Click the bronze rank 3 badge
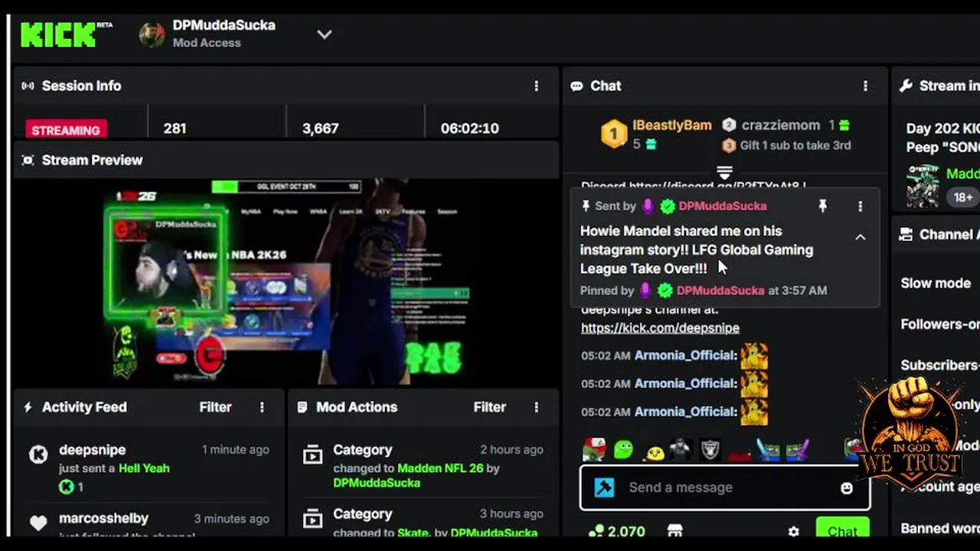 (729, 145)
